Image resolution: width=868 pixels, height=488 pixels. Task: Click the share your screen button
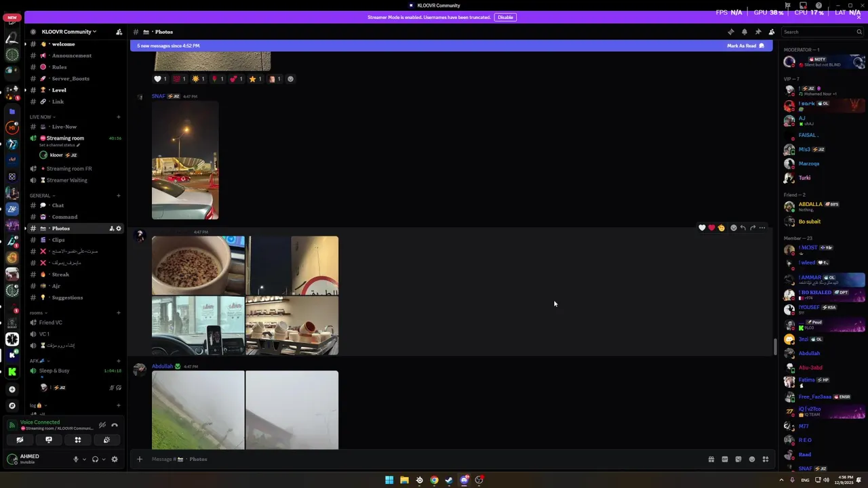49,440
